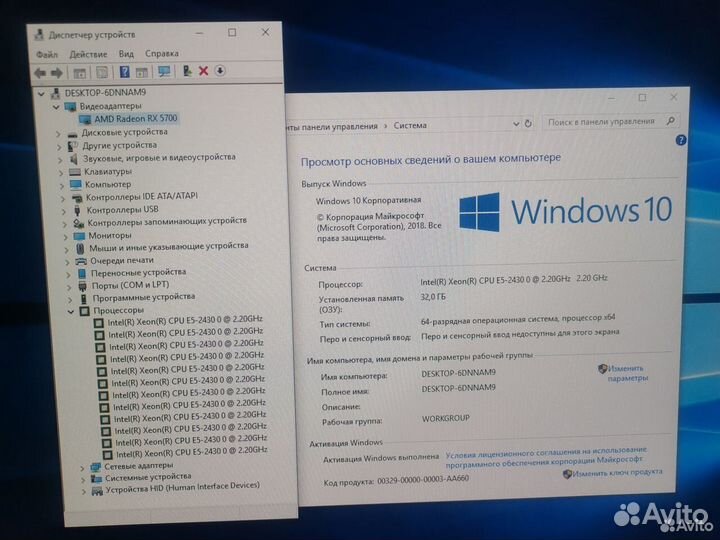This screenshot has width=720, height=540.
Task: Click the Очереди печати printer icon
Action: tap(81, 261)
